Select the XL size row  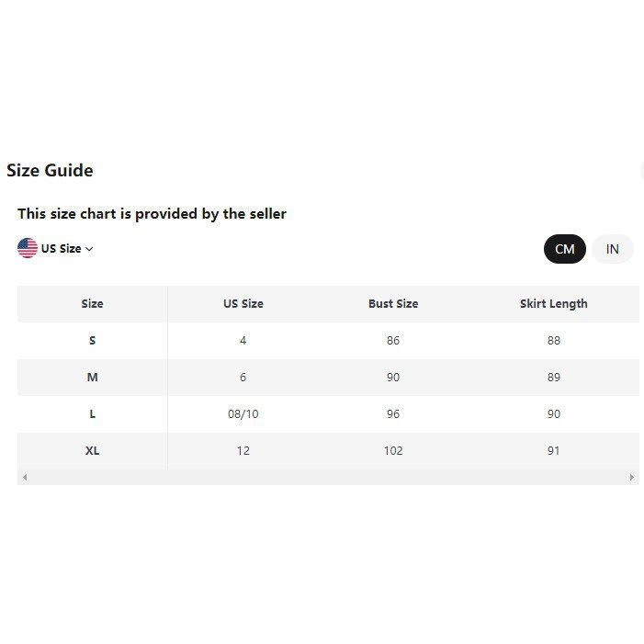coord(92,451)
